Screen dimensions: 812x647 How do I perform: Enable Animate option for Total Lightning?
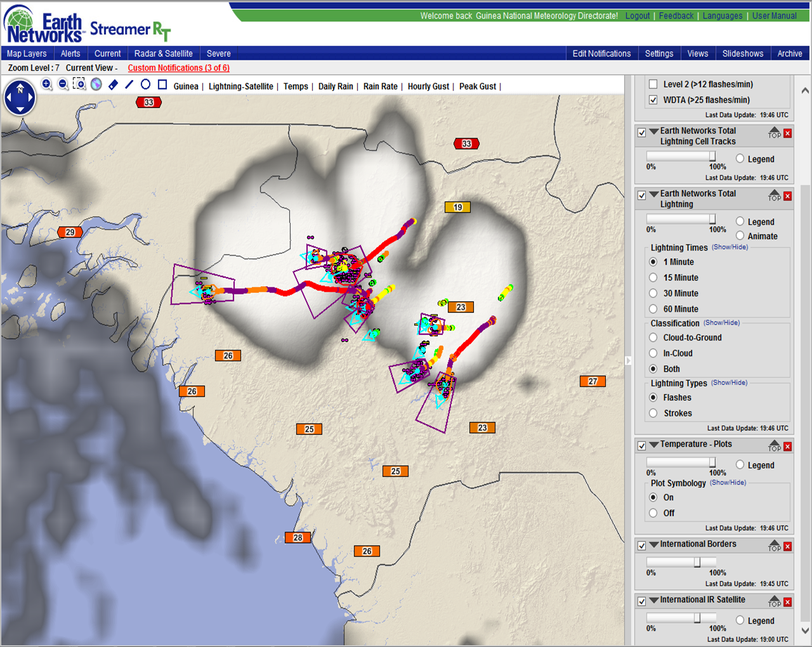click(x=740, y=236)
